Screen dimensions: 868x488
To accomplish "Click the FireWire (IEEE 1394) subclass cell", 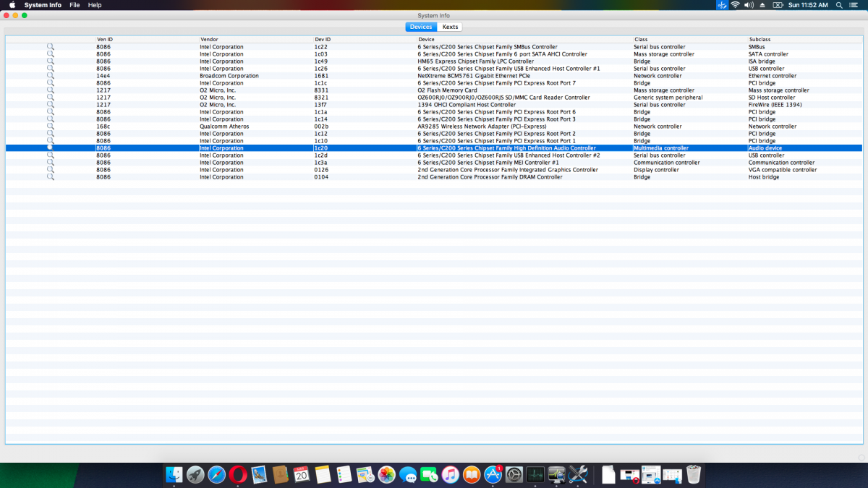I will coord(775,105).
